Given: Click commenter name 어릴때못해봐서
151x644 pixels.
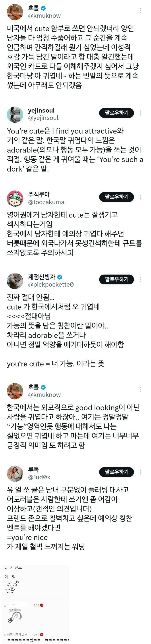Looking at the screenshot, I should click(x=17, y=635).
